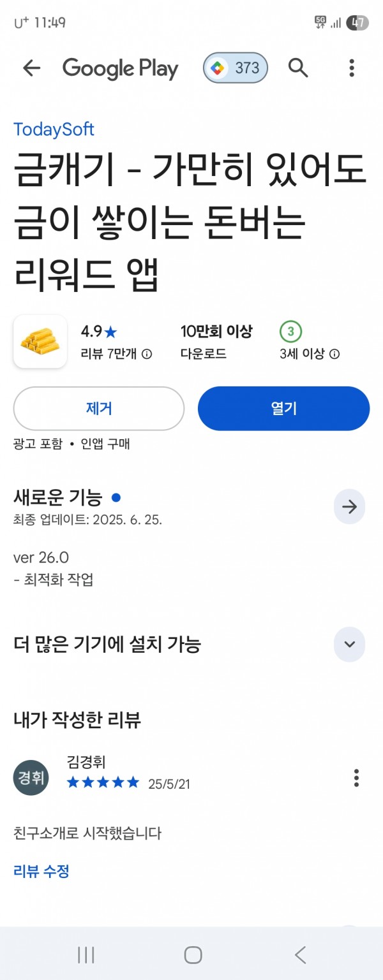Tap the 열기 open button
Viewport: 383px width, 980px height.
(x=284, y=409)
